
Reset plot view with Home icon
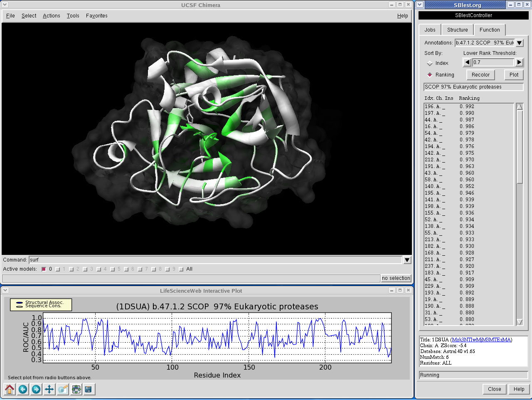10,389
